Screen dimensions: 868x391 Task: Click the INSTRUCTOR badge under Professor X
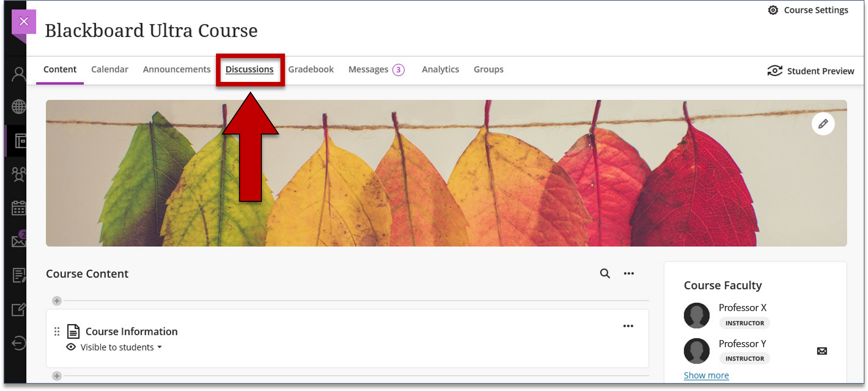pyautogui.click(x=744, y=323)
